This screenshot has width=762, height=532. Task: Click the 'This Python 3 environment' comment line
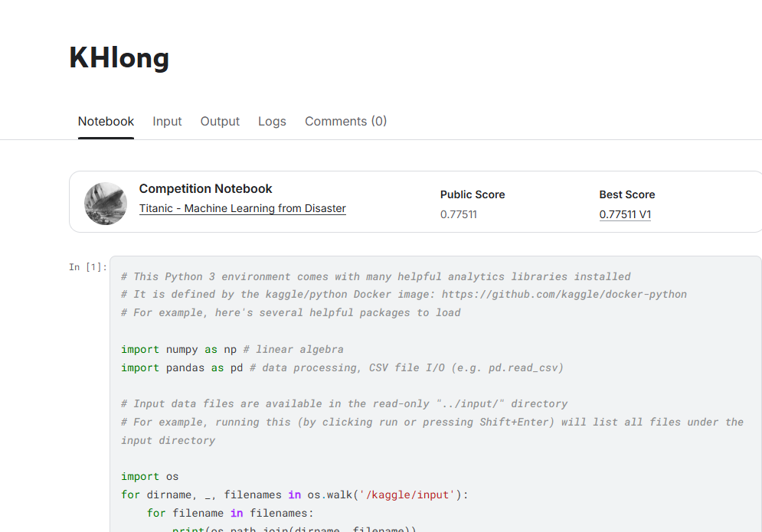coord(376,276)
